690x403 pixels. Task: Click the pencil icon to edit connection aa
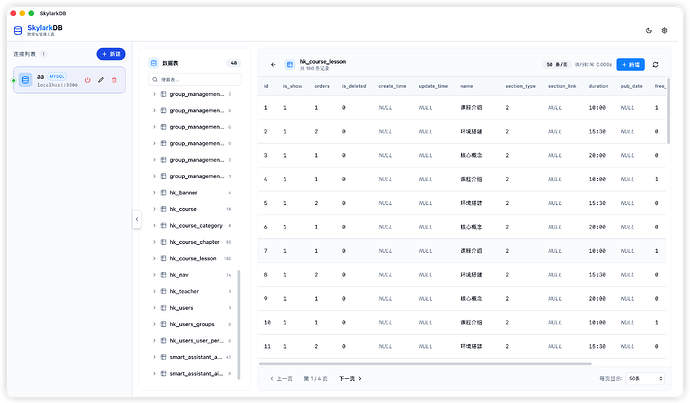[x=101, y=79]
